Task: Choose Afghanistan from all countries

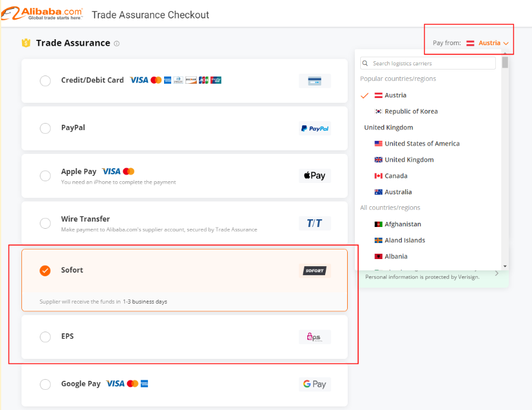Action: 398,224
